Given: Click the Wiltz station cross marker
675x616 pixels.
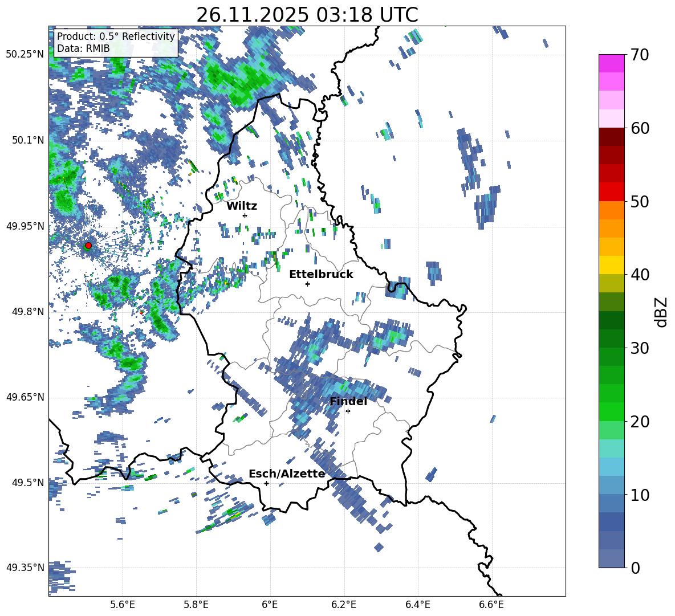Looking at the screenshot, I should click(245, 215).
